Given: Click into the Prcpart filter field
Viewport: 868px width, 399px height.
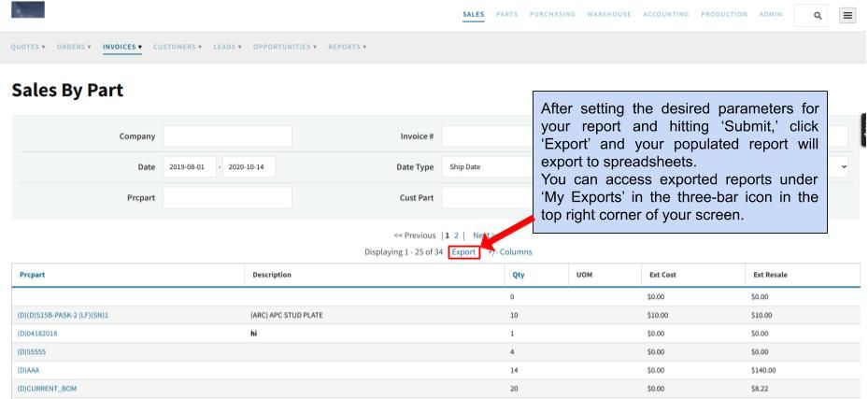Looking at the screenshot, I should point(228,197).
